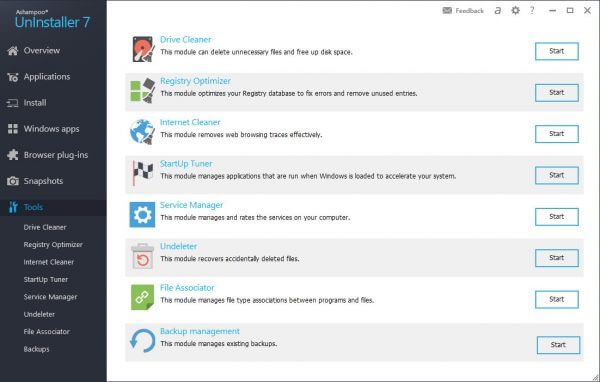Viewport: 600px width, 382px height.
Task: Click the Undeleter recycle bin icon
Action: point(142,256)
